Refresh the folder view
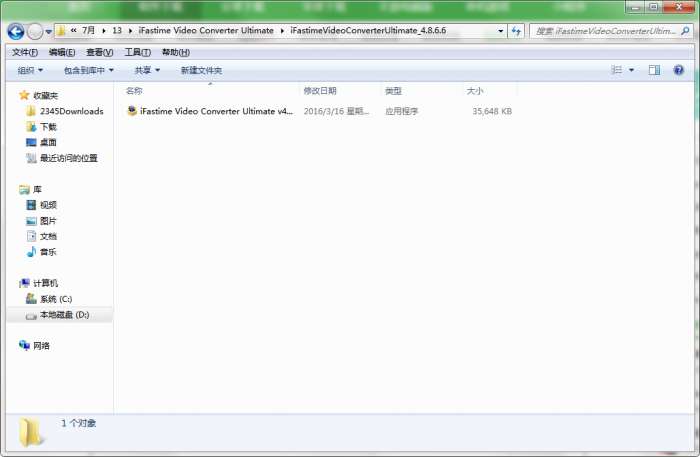 coord(516,31)
